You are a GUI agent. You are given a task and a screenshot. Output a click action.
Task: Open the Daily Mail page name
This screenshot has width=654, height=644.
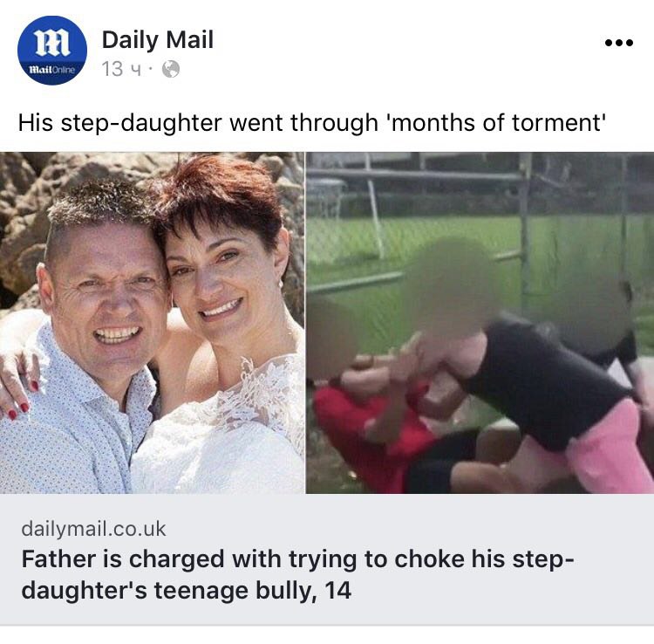click(x=158, y=39)
